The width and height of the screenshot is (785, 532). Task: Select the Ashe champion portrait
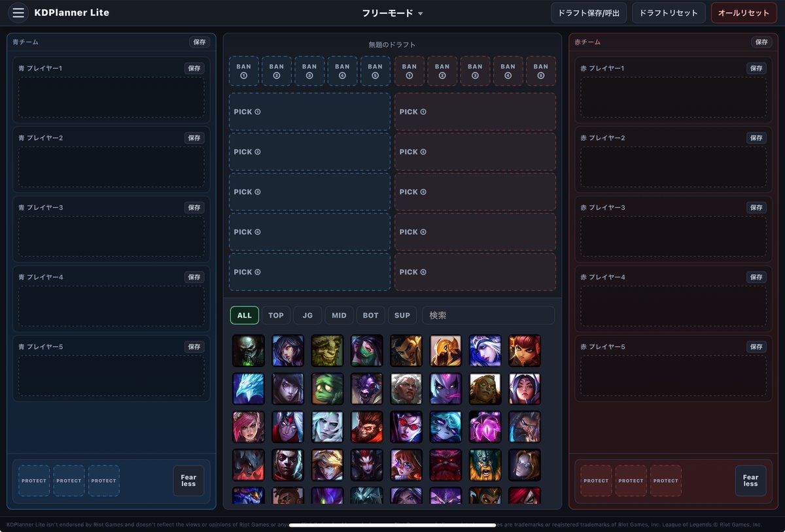[485, 351]
